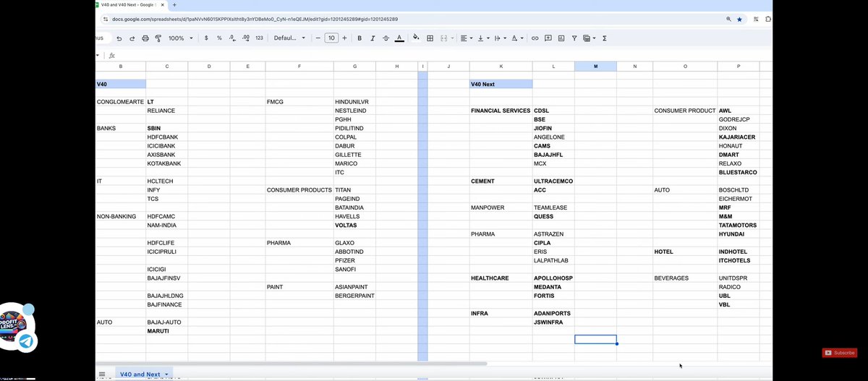Screen dimensions: 868x381
Task: Click the zoom magnifier icon in address bar
Action: coord(728,20)
